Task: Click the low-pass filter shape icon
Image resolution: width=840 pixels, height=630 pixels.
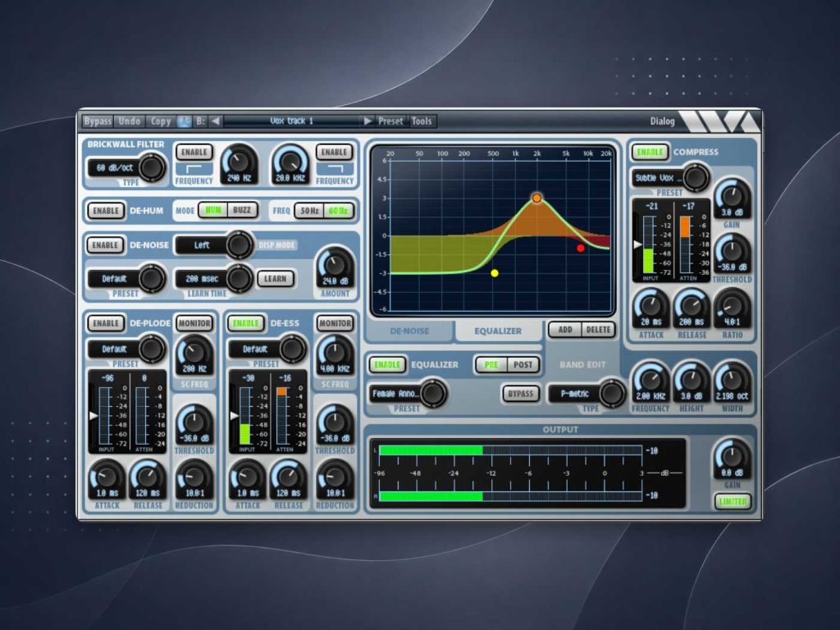Action: 335,169
